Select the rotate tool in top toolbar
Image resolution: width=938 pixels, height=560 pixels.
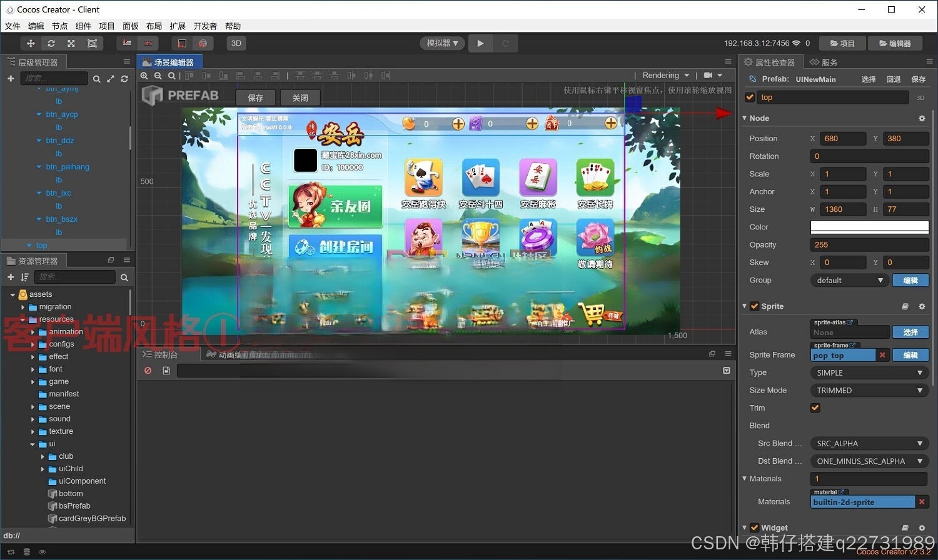point(51,43)
